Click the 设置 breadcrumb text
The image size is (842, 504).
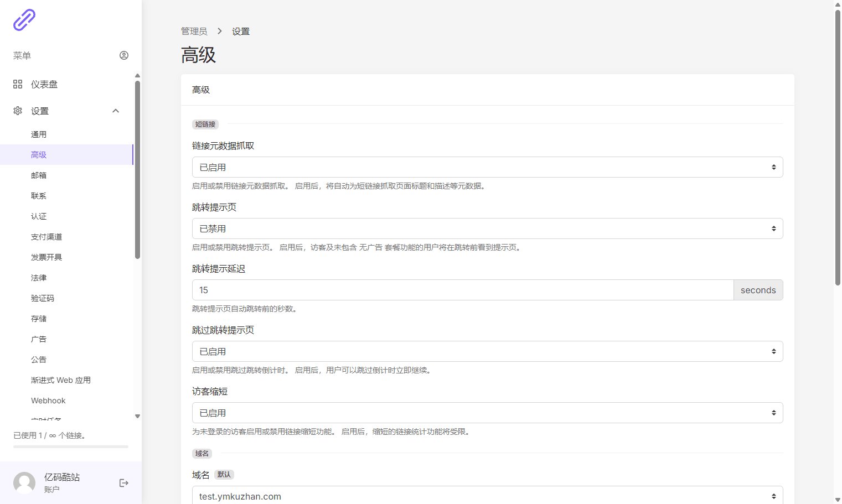[241, 32]
